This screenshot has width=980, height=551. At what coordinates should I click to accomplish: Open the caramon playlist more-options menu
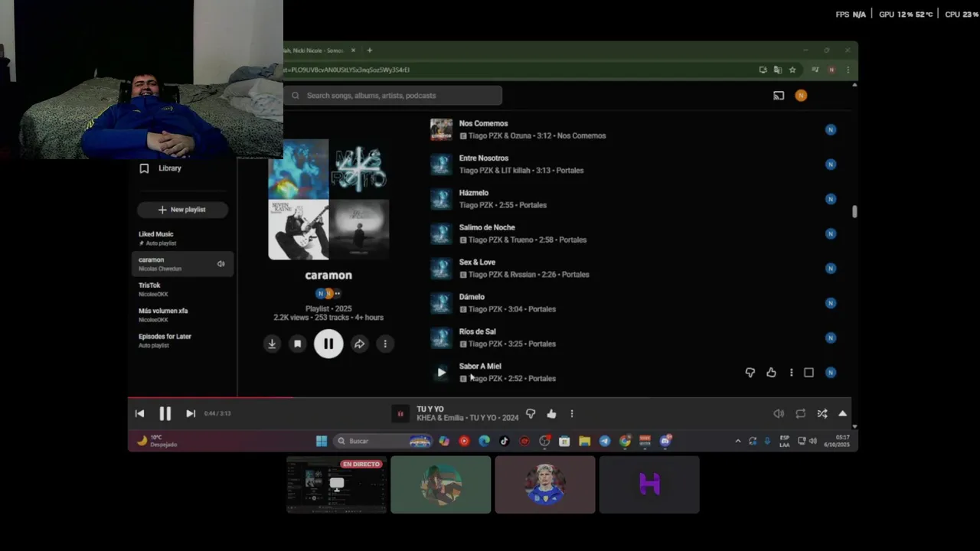[x=385, y=344]
